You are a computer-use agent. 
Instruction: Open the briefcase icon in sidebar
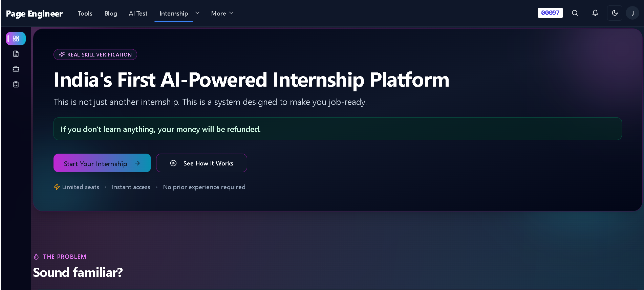point(16,69)
